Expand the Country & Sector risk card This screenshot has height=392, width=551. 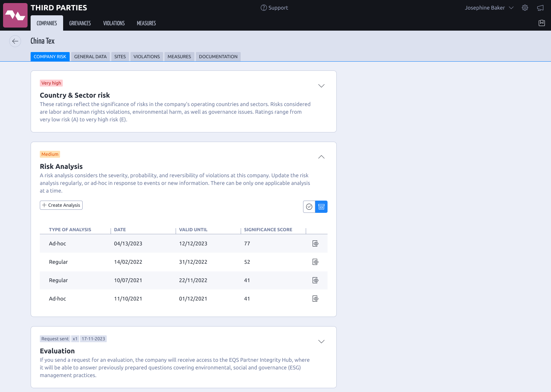321,86
